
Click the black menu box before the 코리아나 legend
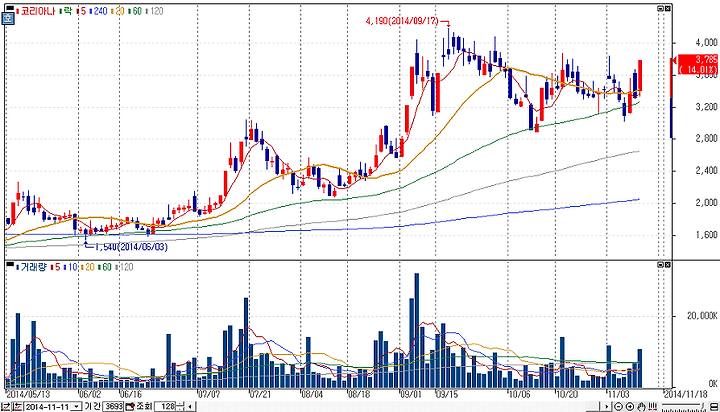point(10,8)
